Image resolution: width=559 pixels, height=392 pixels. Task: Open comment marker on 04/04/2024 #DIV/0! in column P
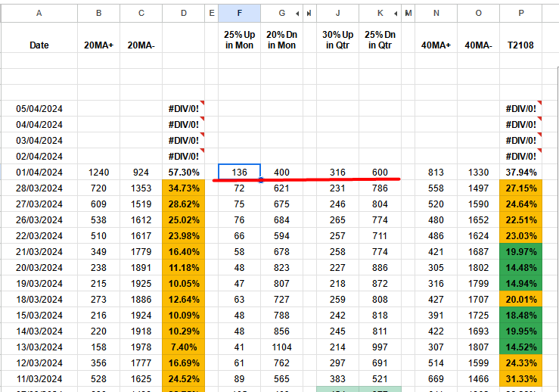click(540, 119)
